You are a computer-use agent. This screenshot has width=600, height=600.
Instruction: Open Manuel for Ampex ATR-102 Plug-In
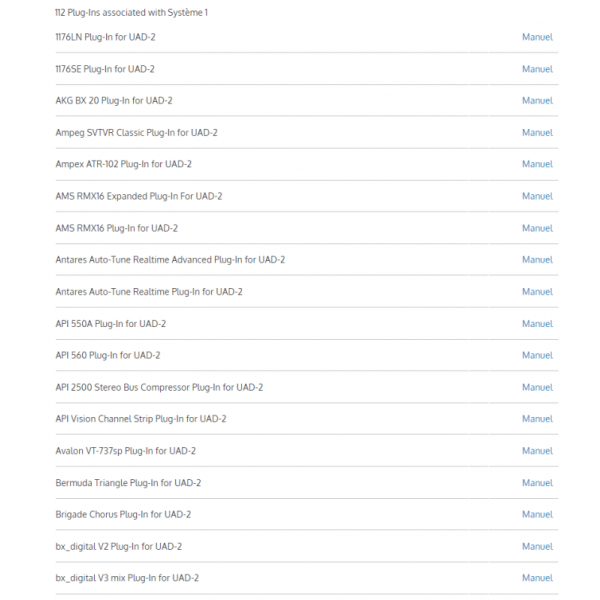(537, 164)
